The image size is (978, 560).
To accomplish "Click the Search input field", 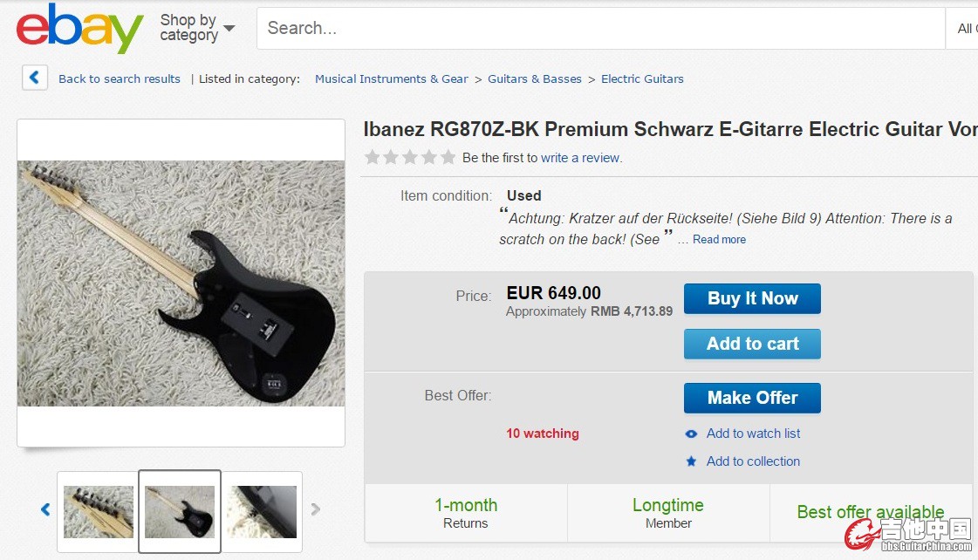I will pyautogui.click(x=600, y=29).
